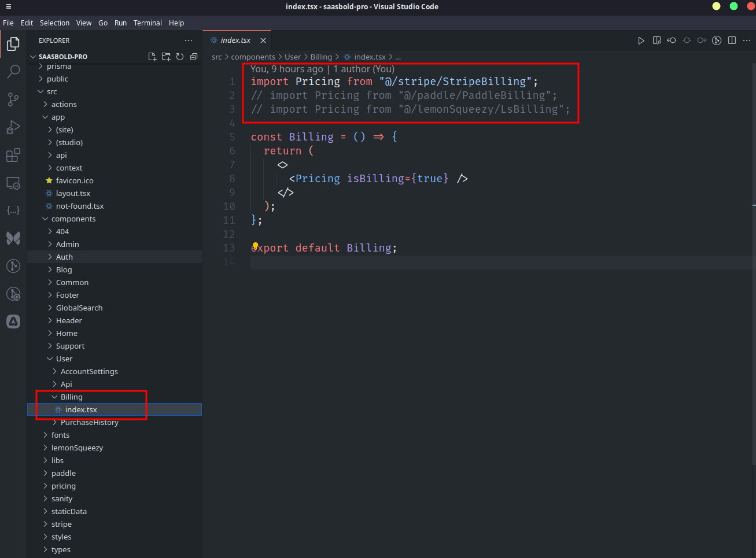Open the Terminal menu

pyautogui.click(x=147, y=23)
